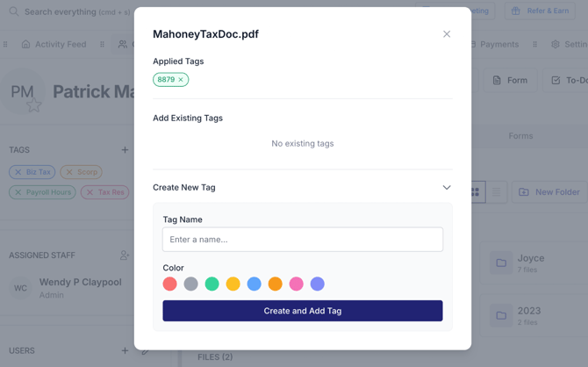588x367 pixels.
Task: Select the pink color swatch
Action: 297,284
